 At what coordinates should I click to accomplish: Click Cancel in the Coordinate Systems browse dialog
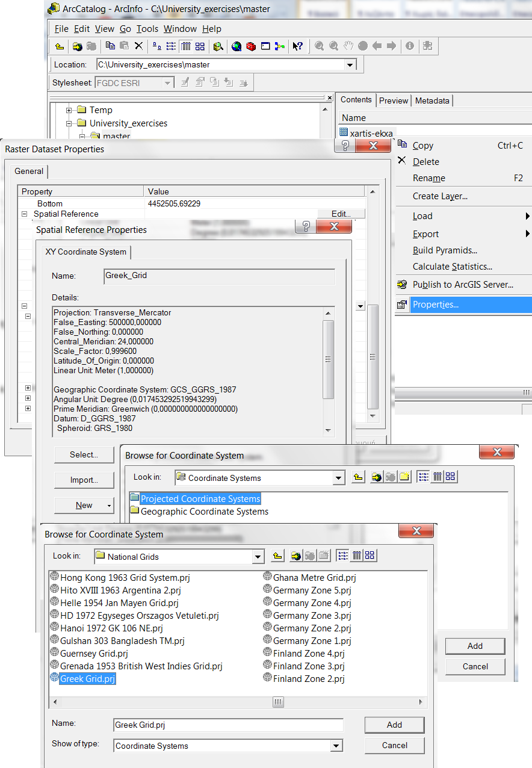point(475,666)
